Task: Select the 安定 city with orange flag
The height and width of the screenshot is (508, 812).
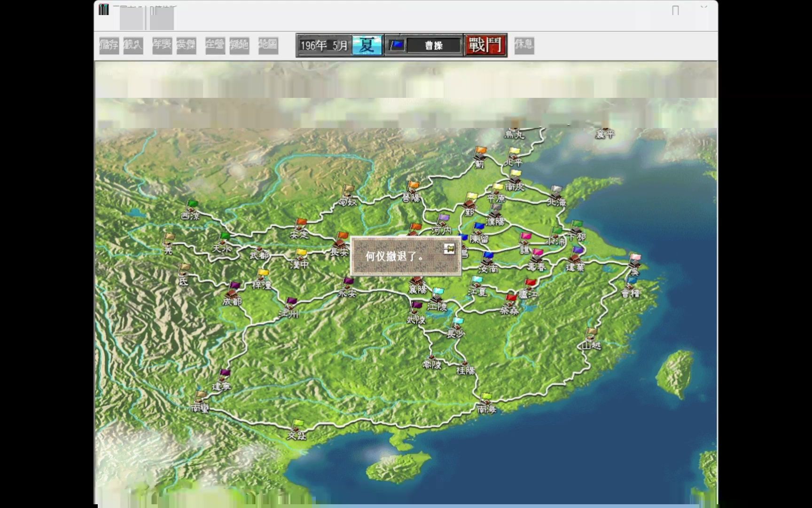Action: pos(299,229)
